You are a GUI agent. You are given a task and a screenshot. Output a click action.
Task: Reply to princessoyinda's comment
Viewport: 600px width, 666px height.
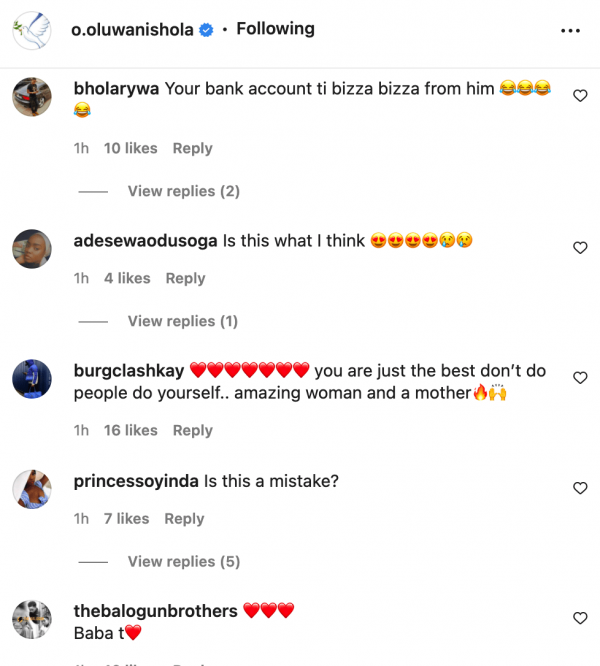[184, 518]
